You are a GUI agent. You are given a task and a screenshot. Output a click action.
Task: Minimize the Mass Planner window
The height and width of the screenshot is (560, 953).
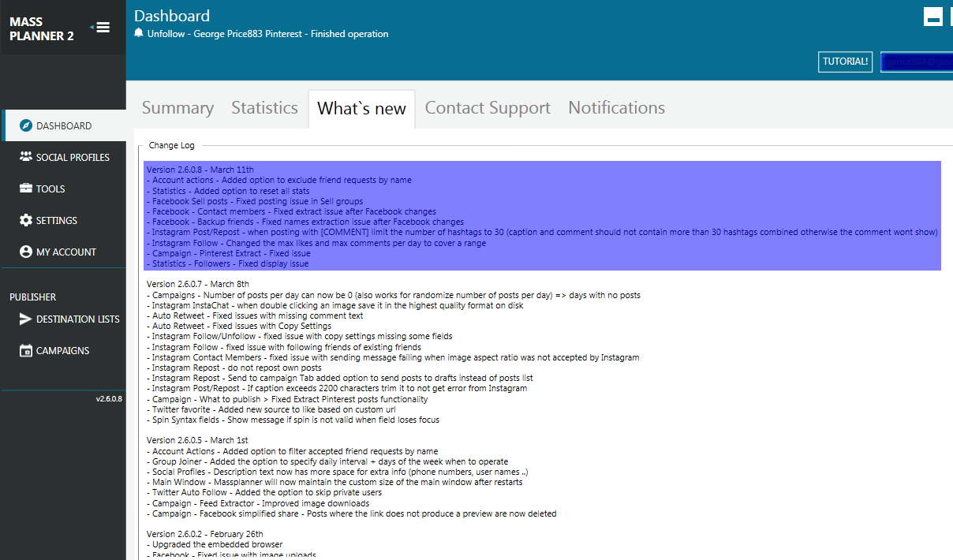point(933,17)
